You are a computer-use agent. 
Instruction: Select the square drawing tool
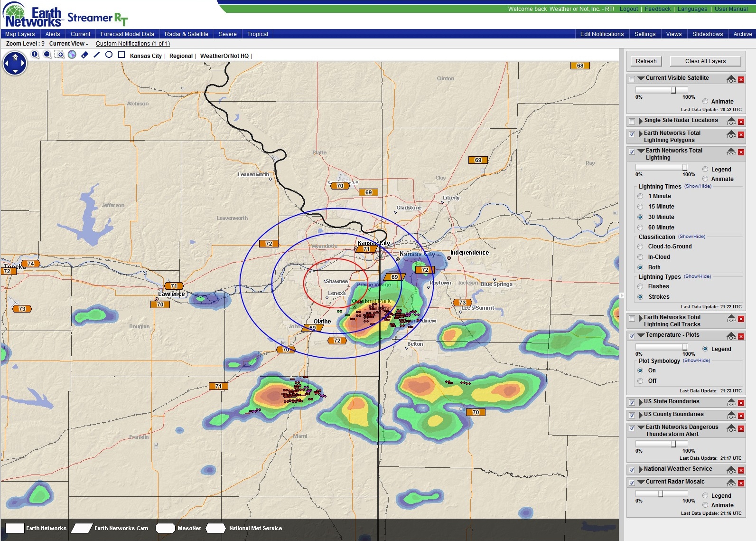(x=121, y=55)
